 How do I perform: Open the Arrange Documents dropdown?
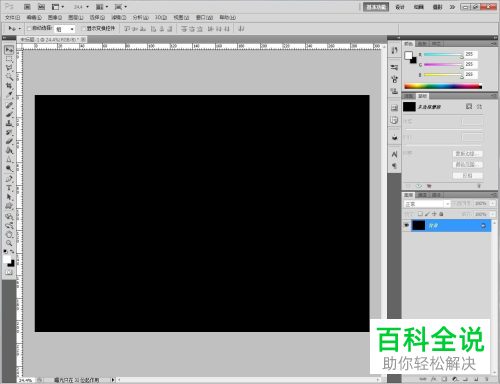tap(102, 7)
